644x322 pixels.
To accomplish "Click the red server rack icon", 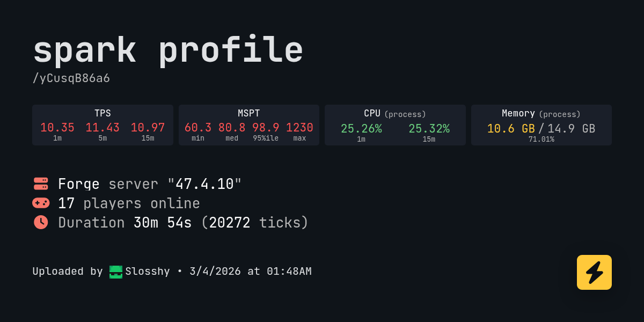I will click(41, 184).
